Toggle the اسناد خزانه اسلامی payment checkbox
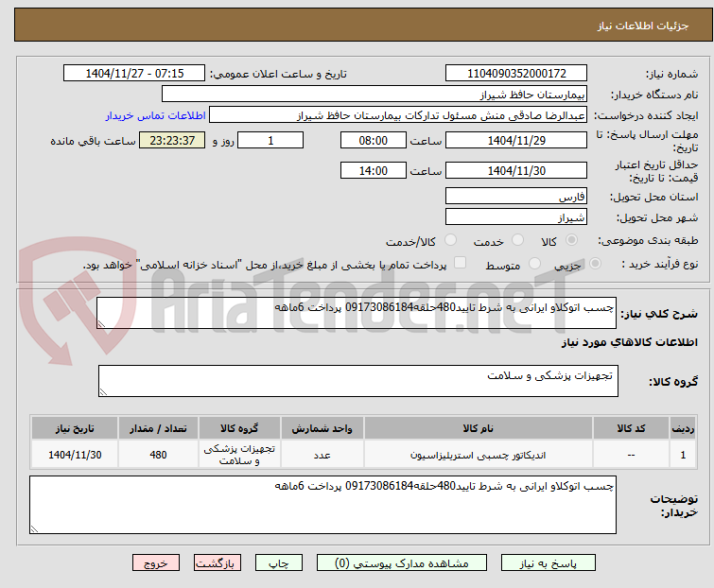Image resolution: width=714 pixels, height=588 pixels. point(460,263)
